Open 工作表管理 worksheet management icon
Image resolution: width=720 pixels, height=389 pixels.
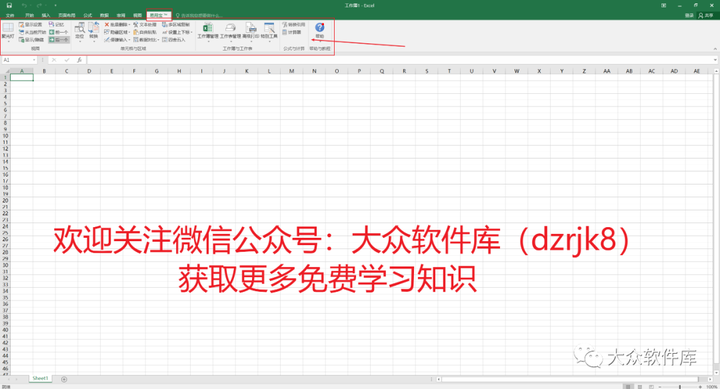(x=231, y=31)
